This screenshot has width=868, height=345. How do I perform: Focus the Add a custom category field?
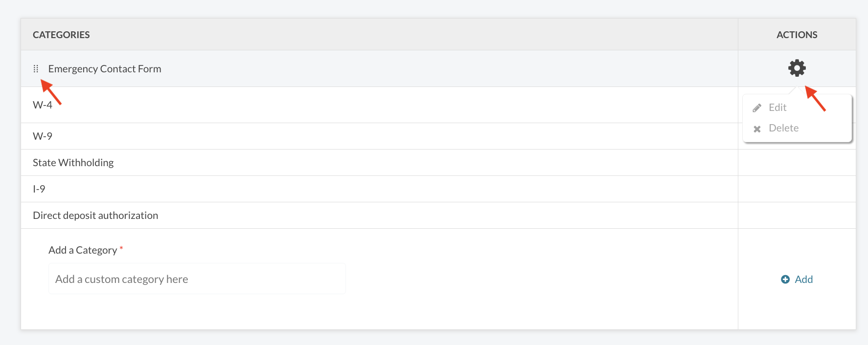[x=197, y=279]
